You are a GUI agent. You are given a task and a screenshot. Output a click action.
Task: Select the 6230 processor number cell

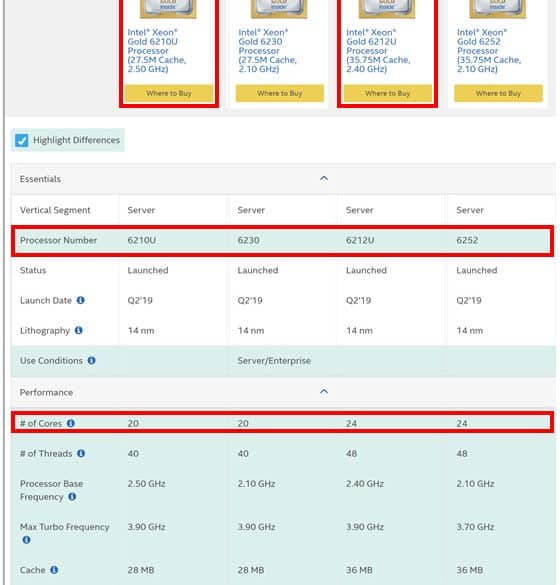tap(248, 240)
